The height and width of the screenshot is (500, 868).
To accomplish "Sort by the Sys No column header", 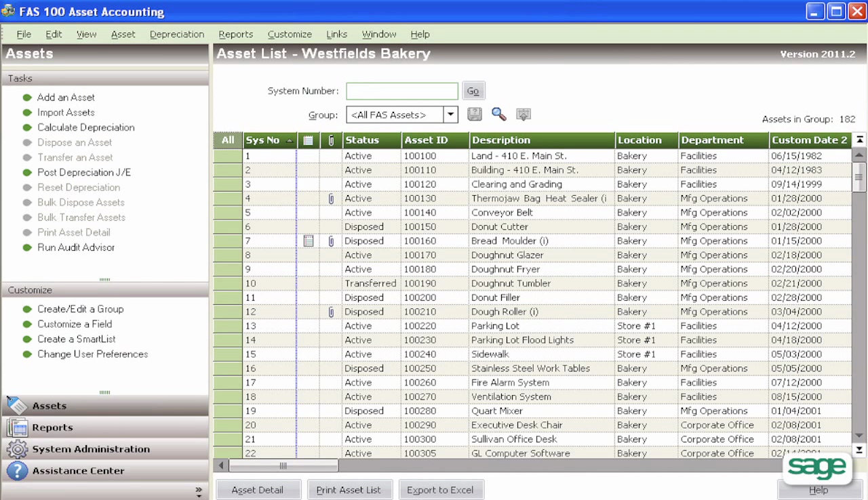I will pos(270,140).
